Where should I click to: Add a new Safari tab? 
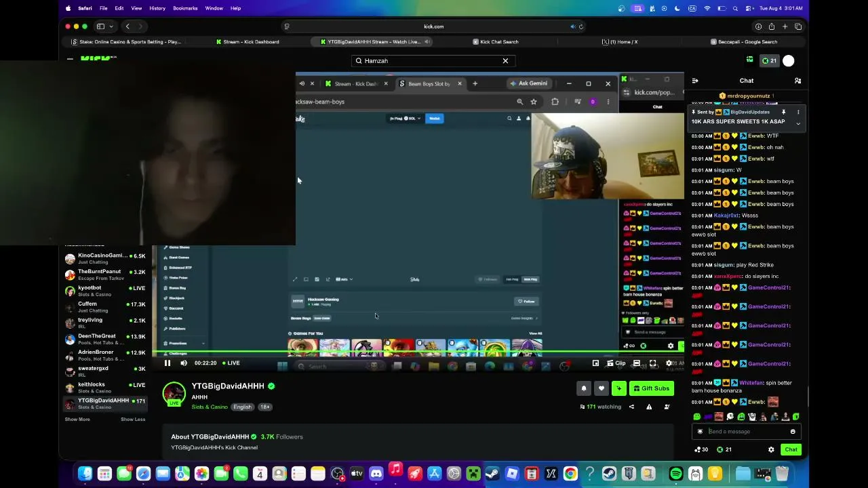pyautogui.click(x=785, y=26)
